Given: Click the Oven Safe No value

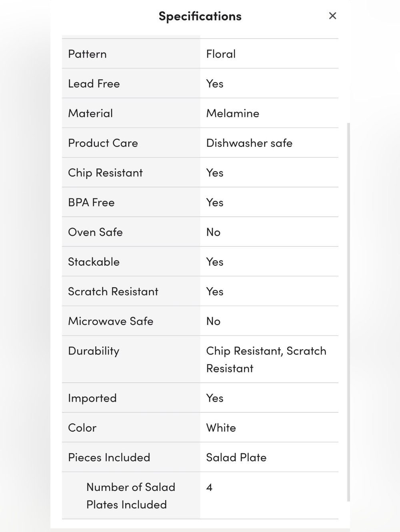Looking at the screenshot, I should point(213,232).
